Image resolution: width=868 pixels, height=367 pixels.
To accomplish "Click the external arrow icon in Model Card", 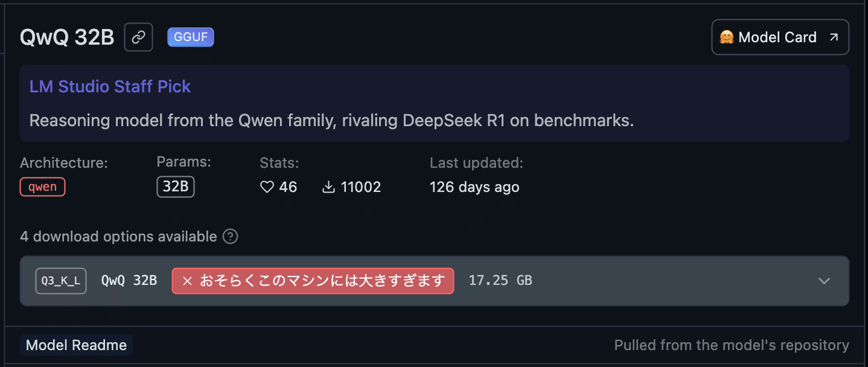I will 834,37.
